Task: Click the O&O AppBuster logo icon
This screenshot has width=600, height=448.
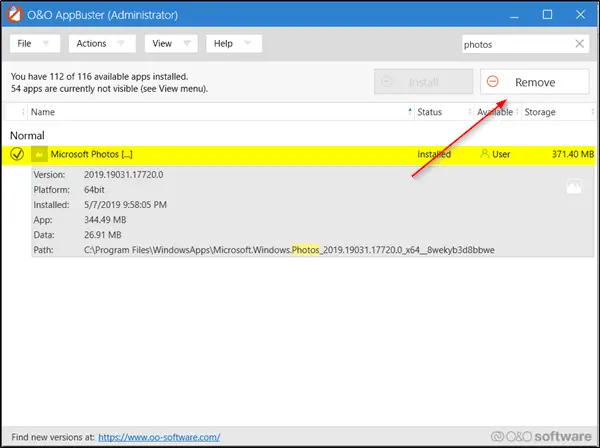Action: [x=15, y=14]
